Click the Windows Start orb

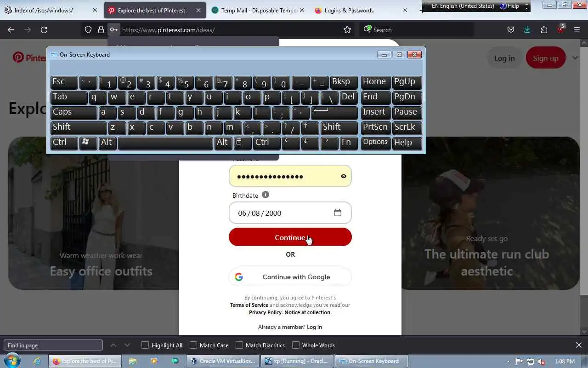(x=12, y=361)
